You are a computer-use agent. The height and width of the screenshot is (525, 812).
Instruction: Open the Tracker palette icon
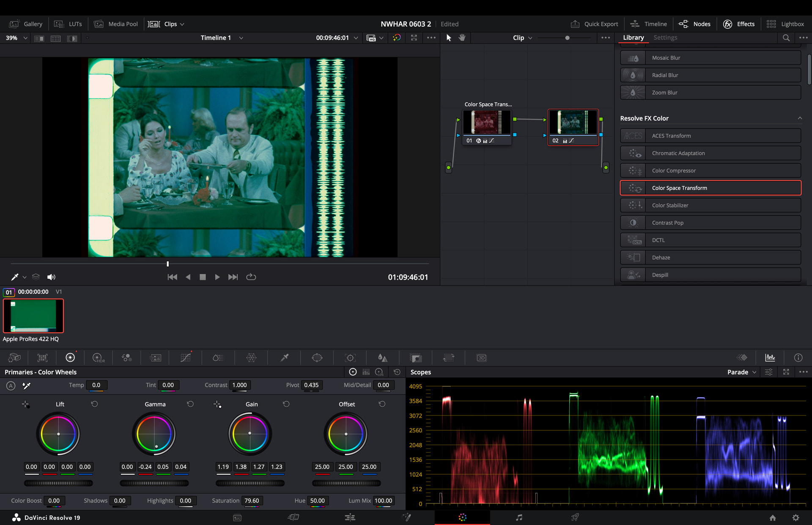(350, 358)
